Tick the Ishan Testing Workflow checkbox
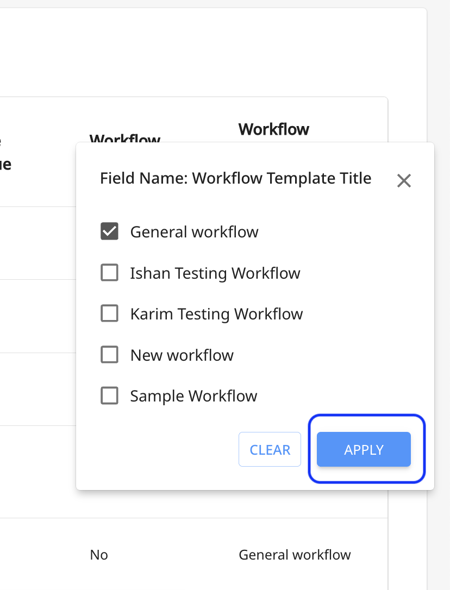The height and width of the screenshot is (590, 450). pos(109,272)
